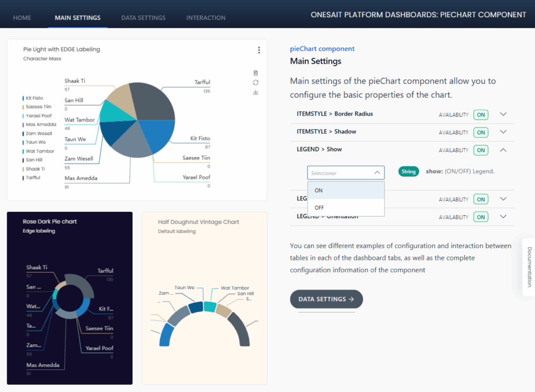The width and height of the screenshot is (535, 392).
Task: Click the Wat Tambor legend entry
Action: (x=40, y=151)
